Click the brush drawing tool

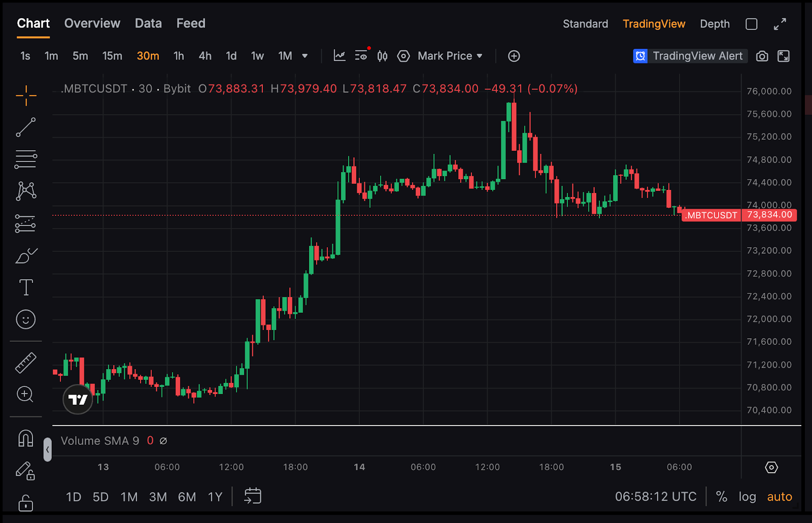[x=25, y=256]
